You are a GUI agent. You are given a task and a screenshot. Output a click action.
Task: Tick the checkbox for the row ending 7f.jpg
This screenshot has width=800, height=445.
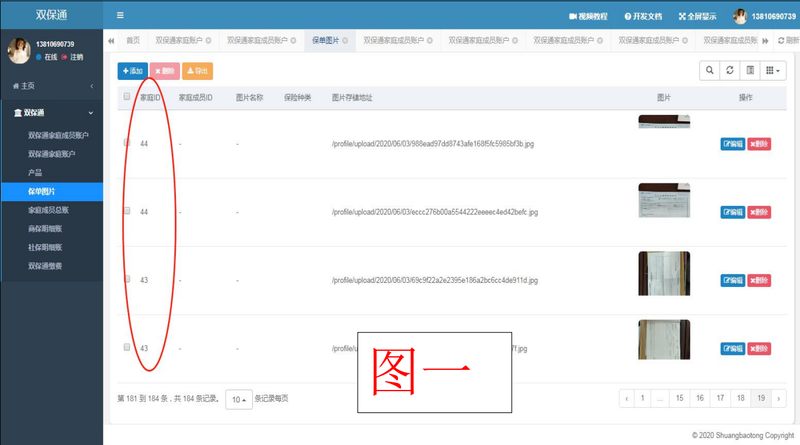point(127,347)
